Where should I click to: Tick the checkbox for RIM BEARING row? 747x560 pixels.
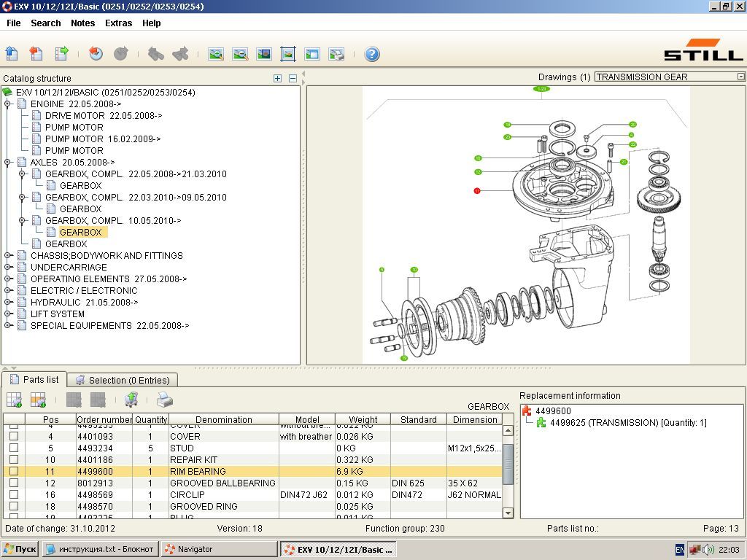[x=13, y=472]
